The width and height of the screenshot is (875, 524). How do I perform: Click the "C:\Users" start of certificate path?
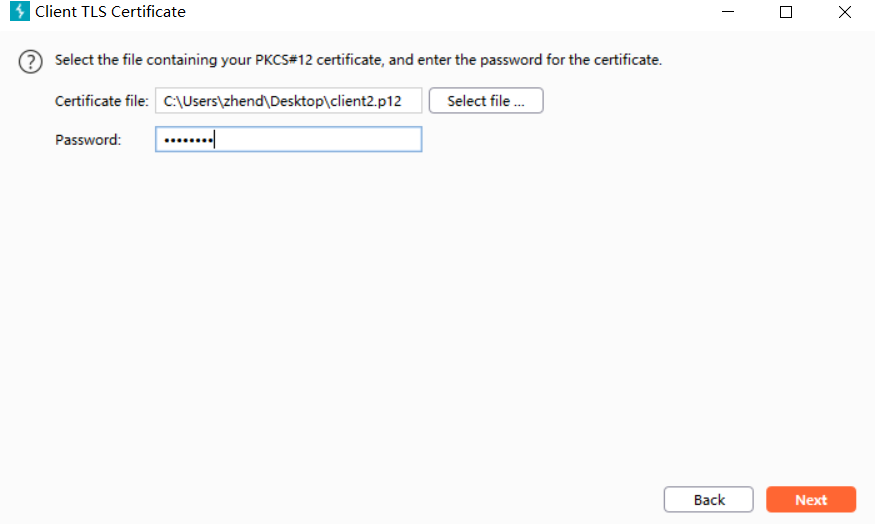(x=186, y=101)
